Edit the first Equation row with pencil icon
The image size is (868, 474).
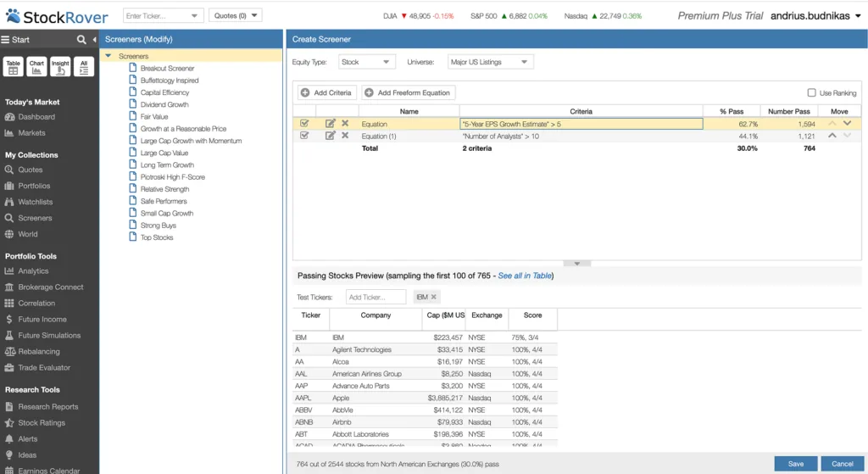pos(331,124)
